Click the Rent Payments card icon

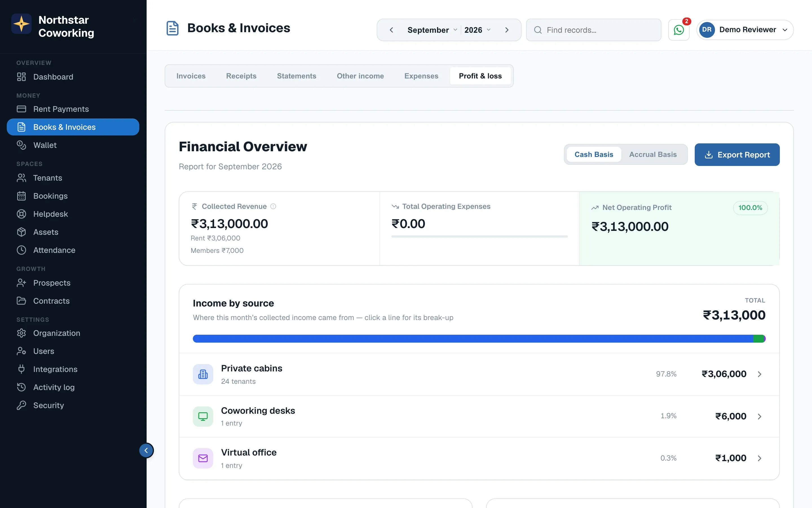pyautogui.click(x=21, y=109)
